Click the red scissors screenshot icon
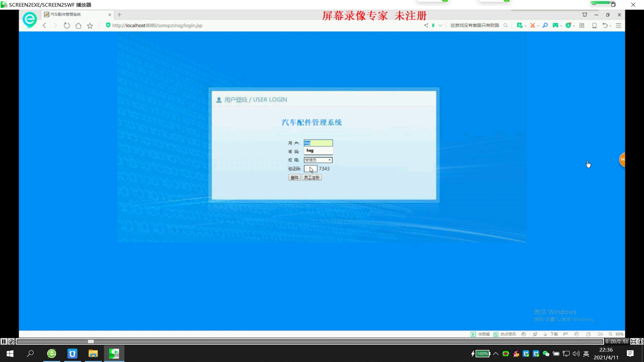The height and width of the screenshot is (362, 644). [x=532, y=25]
